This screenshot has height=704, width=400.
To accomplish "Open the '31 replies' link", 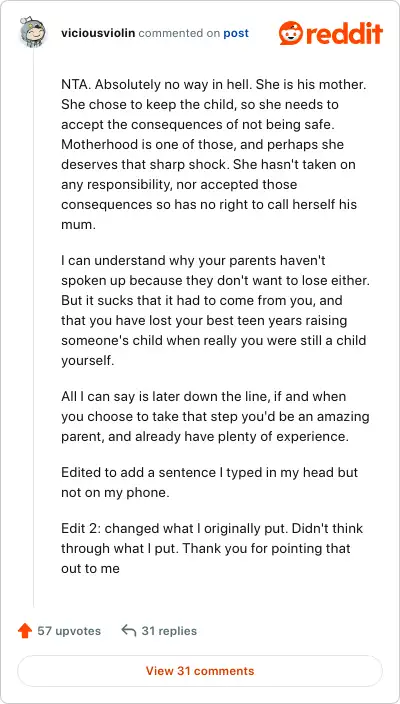I will (x=169, y=631).
